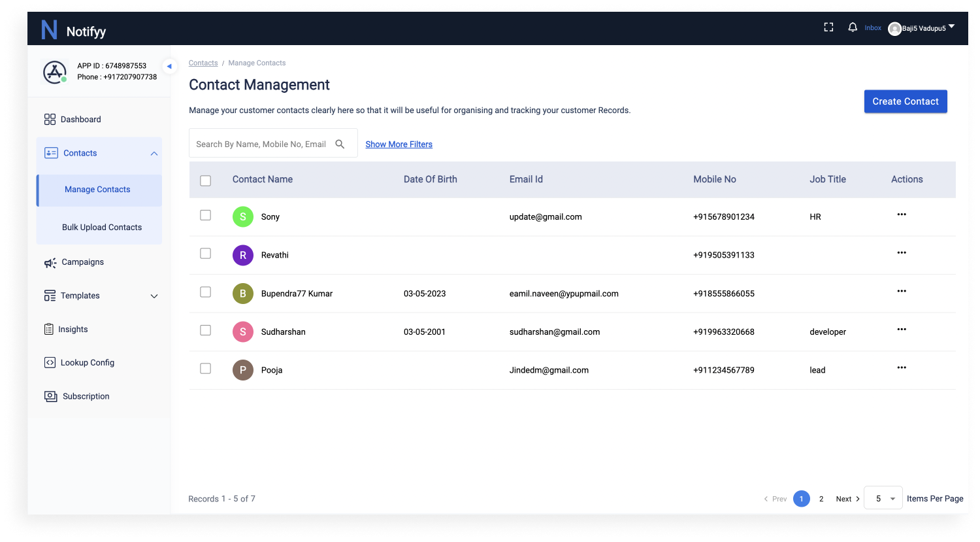Collapse sidebar with the arrow toggle

click(169, 66)
